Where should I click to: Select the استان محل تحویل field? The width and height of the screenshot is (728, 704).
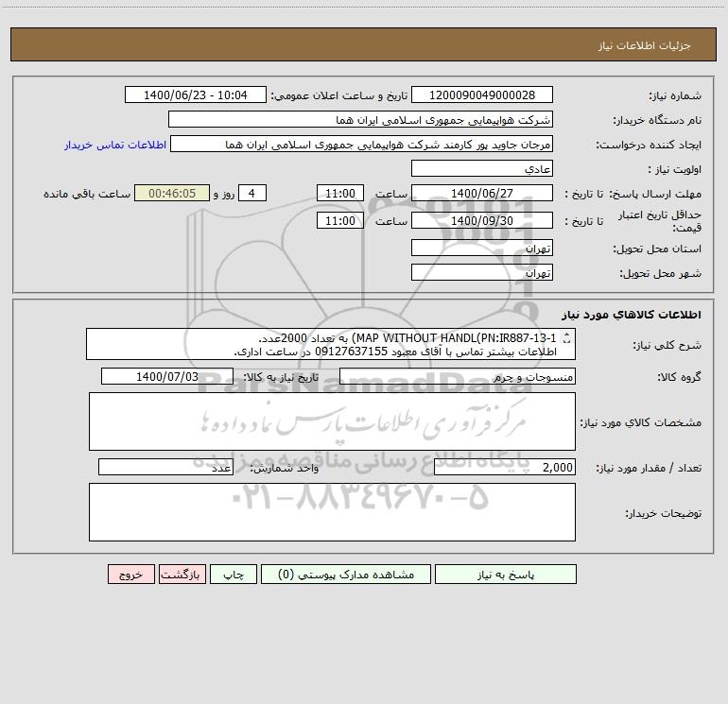(482, 249)
